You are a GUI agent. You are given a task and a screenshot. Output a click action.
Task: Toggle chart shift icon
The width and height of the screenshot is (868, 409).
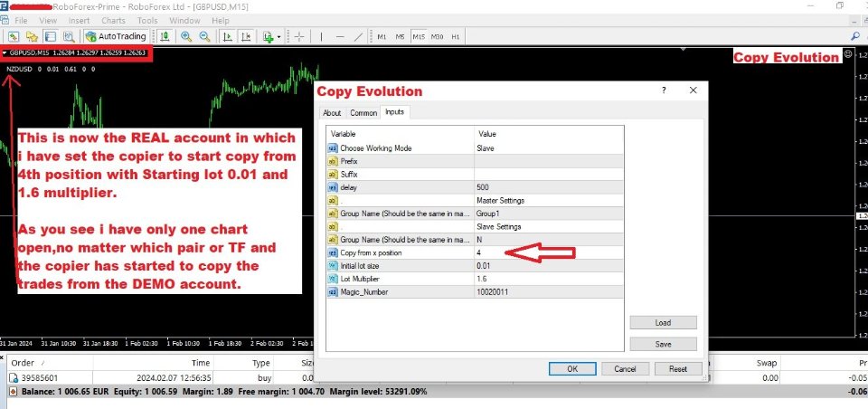tap(246, 36)
